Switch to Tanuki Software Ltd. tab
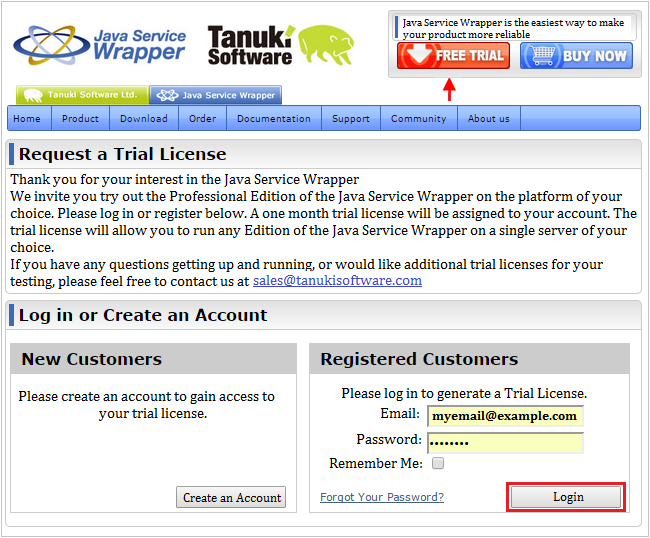The height and width of the screenshot is (538, 650). point(82,95)
